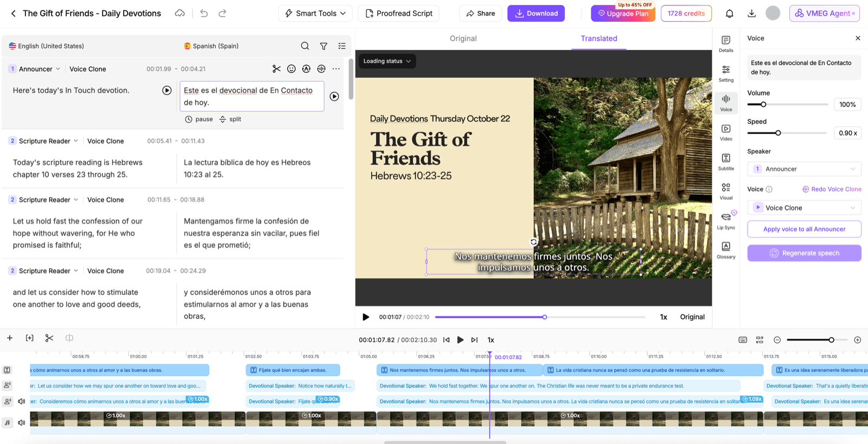This screenshot has height=444, width=868.
Task: Mute the music track in timeline
Action: (22, 422)
